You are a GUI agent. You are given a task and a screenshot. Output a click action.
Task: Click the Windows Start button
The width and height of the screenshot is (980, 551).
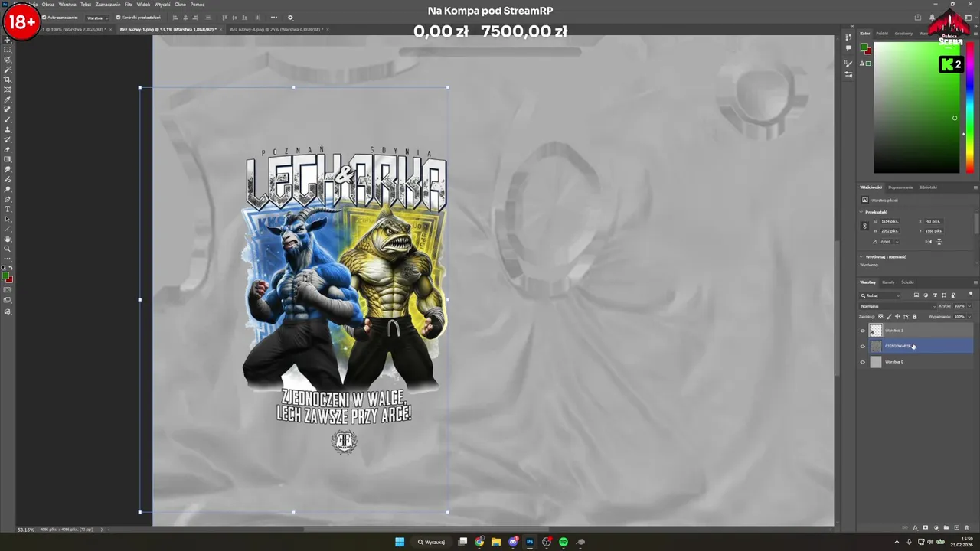point(399,542)
